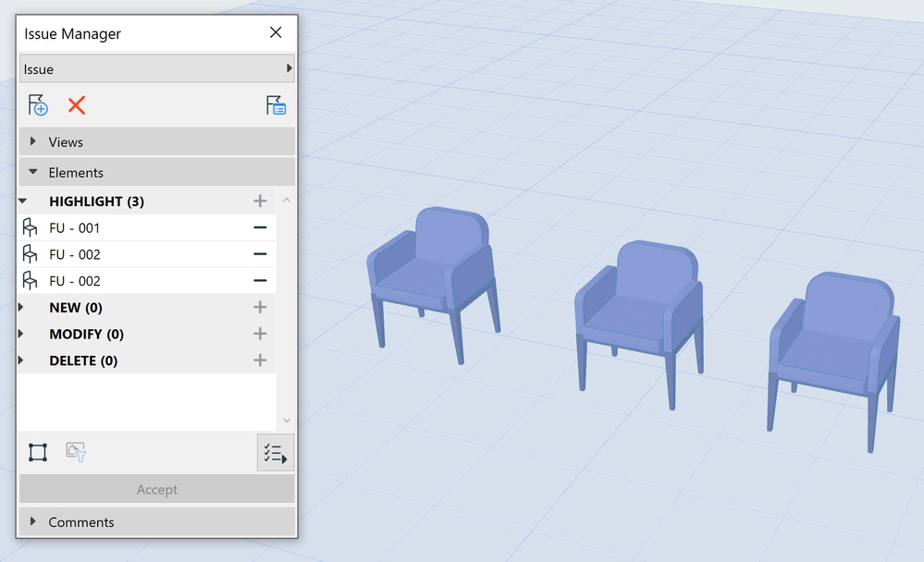Click the filter elements icon
924x562 pixels.
76,452
